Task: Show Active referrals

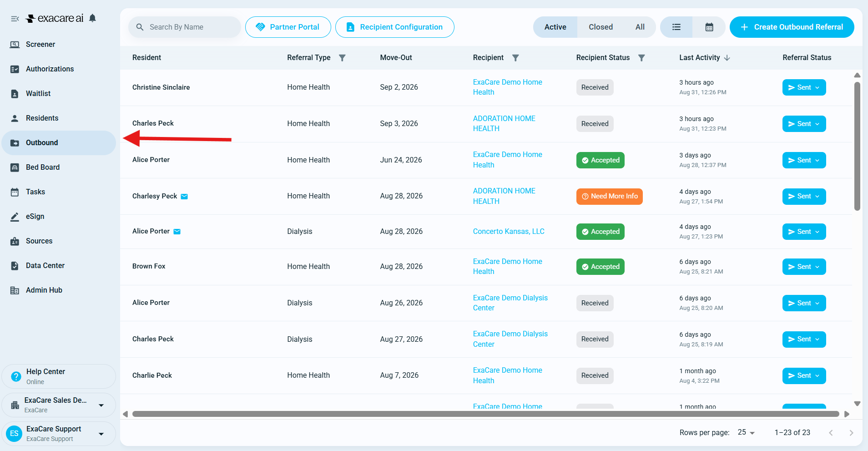Action: [555, 27]
